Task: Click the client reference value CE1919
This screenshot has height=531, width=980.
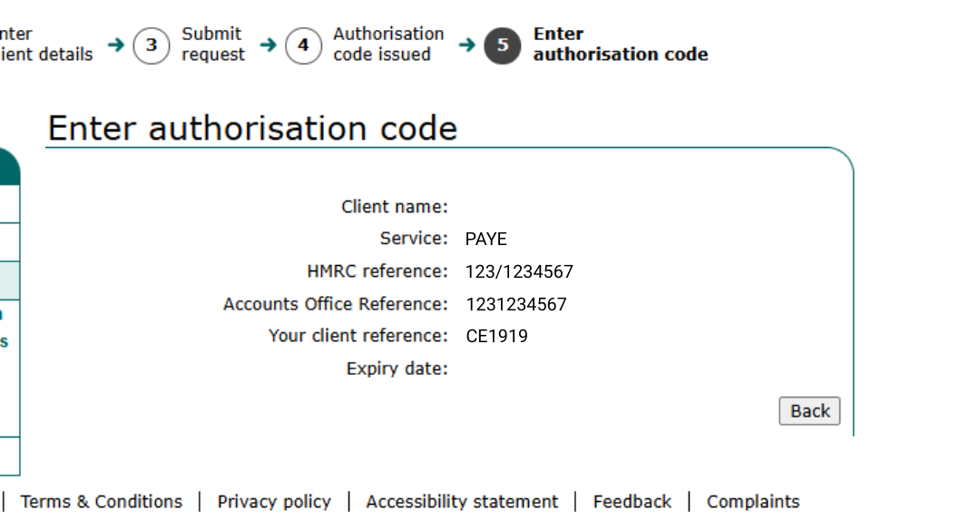Action: pos(496,337)
